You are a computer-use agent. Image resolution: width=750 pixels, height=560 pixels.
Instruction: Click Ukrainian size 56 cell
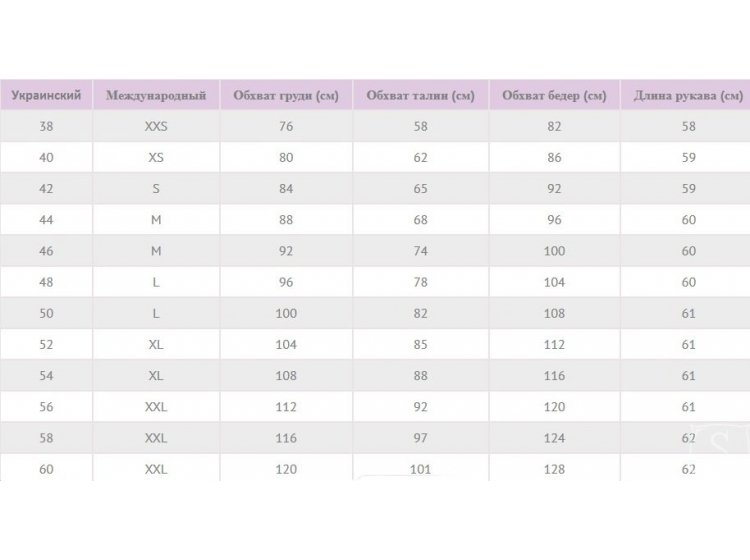(x=46, y=407)
